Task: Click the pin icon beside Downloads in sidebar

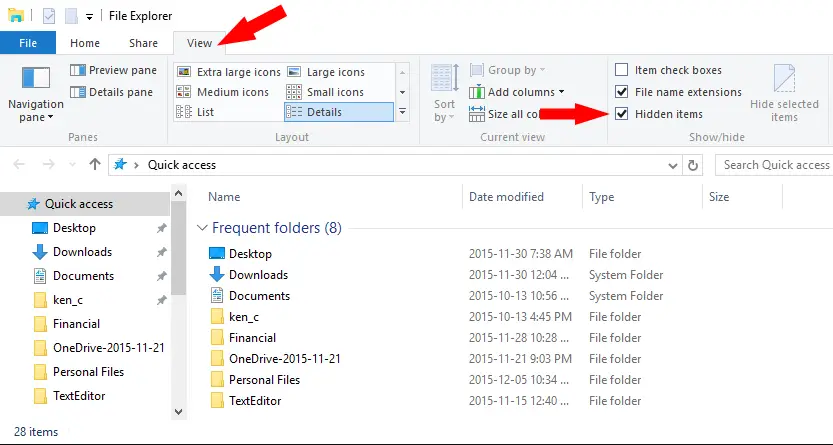Action: (x=162, y=252)
